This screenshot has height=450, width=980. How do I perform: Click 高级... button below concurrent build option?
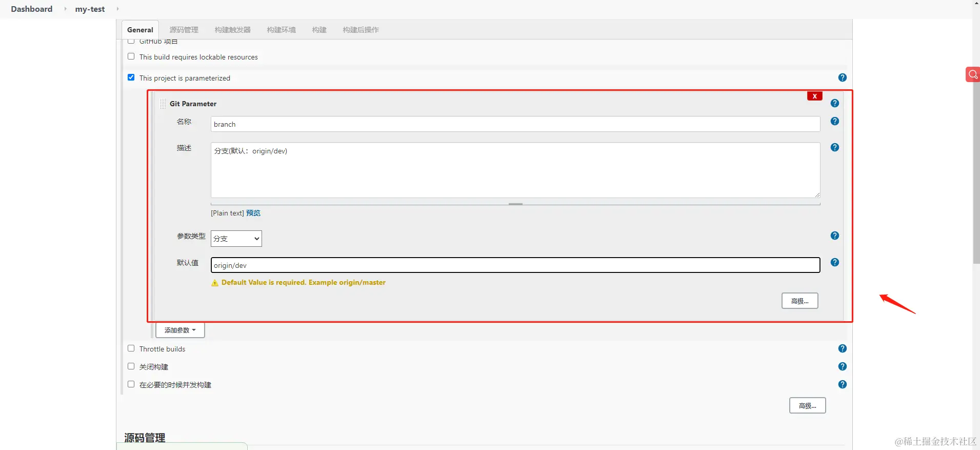pyautogui.click(x=807, y=405)
